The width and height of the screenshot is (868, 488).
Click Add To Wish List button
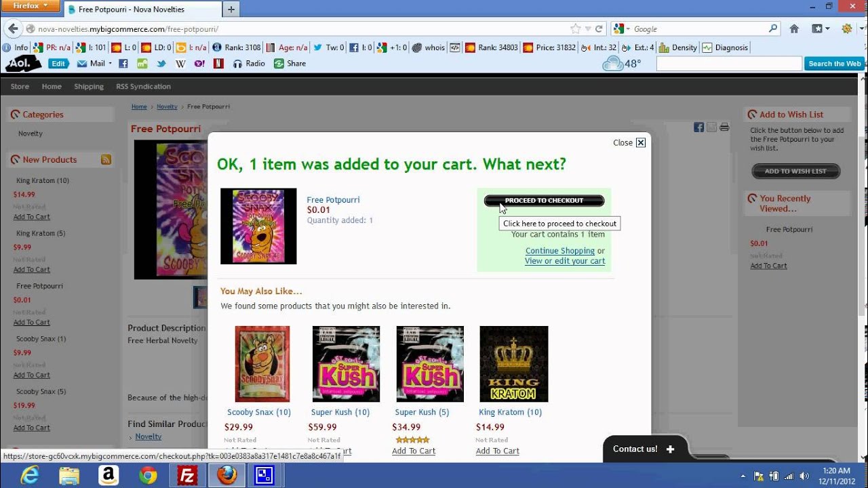795,171
